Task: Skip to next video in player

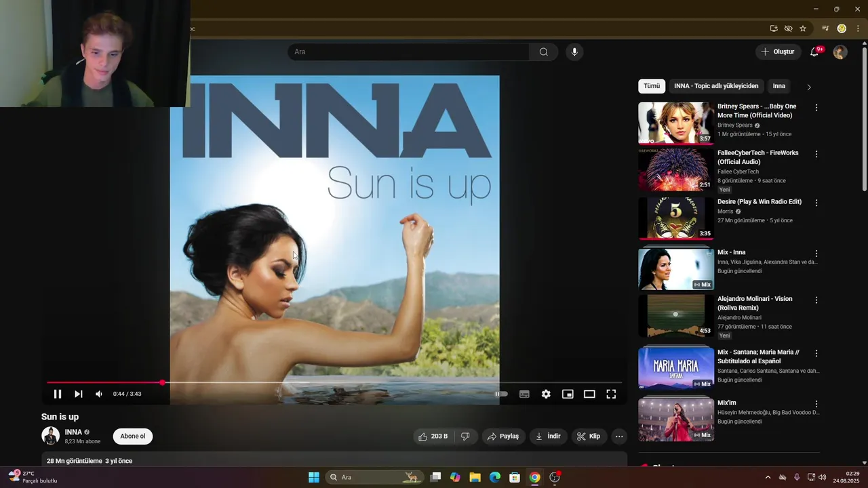Action: (79, 394)
